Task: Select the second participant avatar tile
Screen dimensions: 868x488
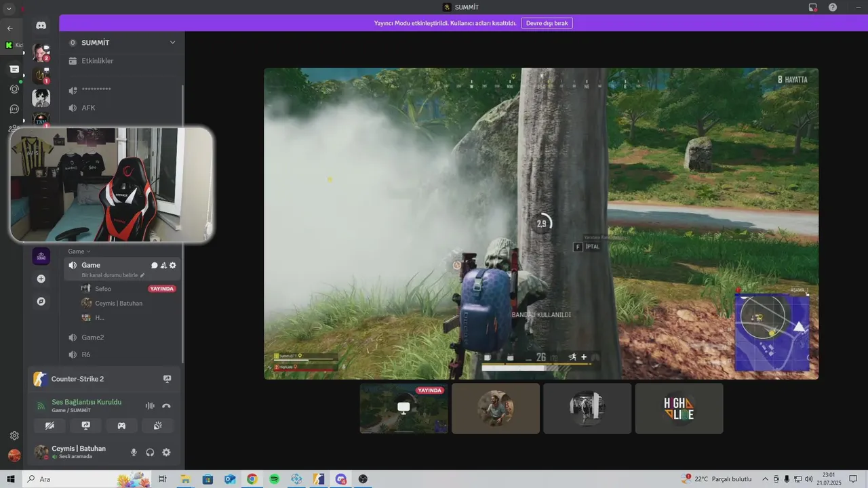Action: pyautogui.click(x=496, y=408)
